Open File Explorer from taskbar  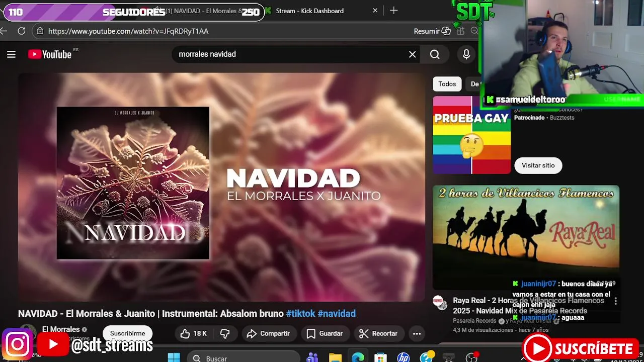pyautogui.click(x=335, y=357)
